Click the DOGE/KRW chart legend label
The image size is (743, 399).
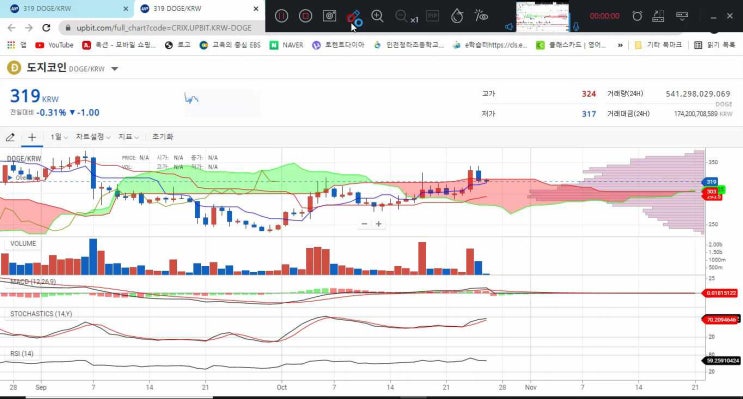(24, 159)
